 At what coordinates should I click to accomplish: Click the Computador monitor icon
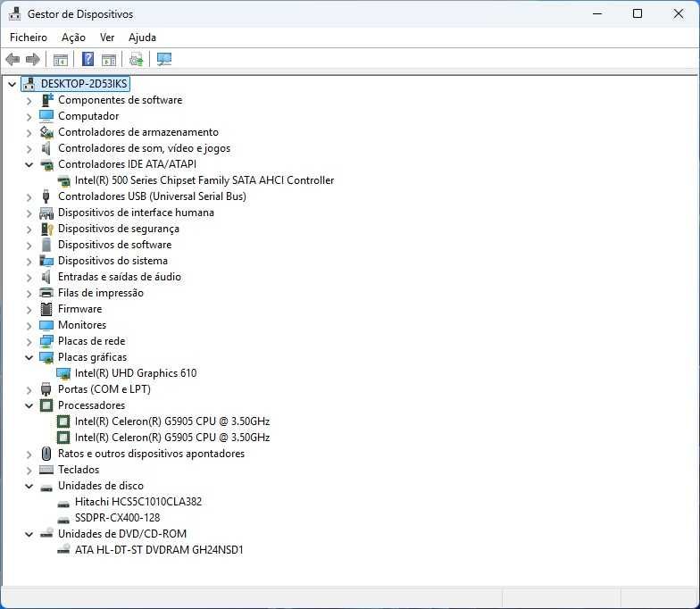click(46, 116)
